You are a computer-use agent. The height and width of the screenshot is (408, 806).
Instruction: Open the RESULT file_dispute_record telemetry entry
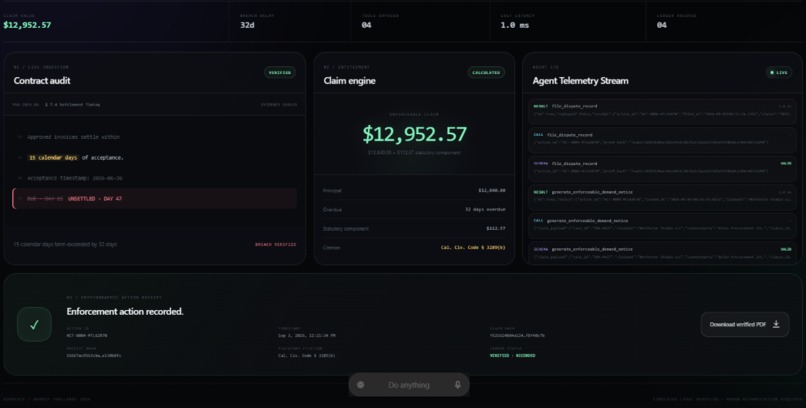point(663,112)
